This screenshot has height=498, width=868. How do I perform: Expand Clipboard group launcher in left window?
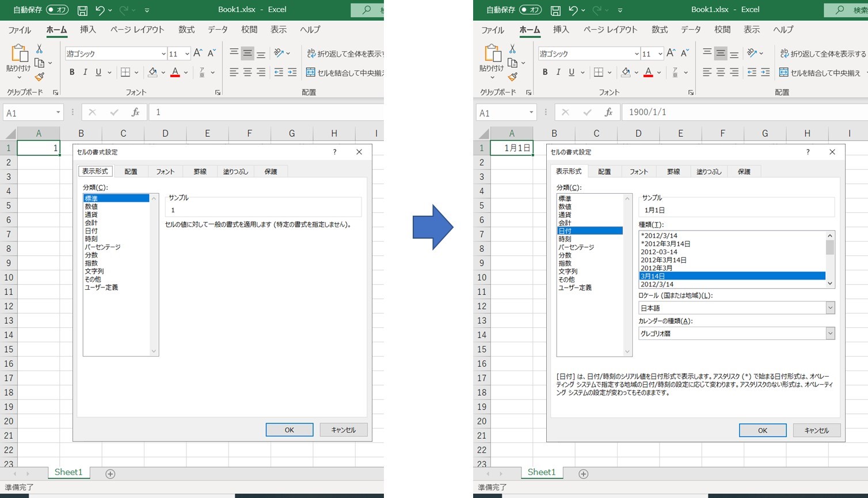click(56, 93)
